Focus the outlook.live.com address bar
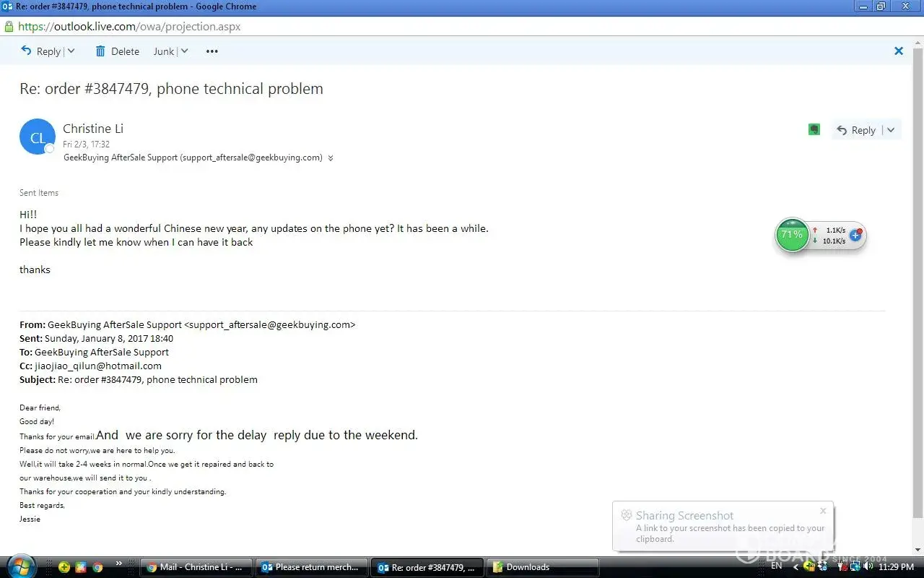 [462, 26]
